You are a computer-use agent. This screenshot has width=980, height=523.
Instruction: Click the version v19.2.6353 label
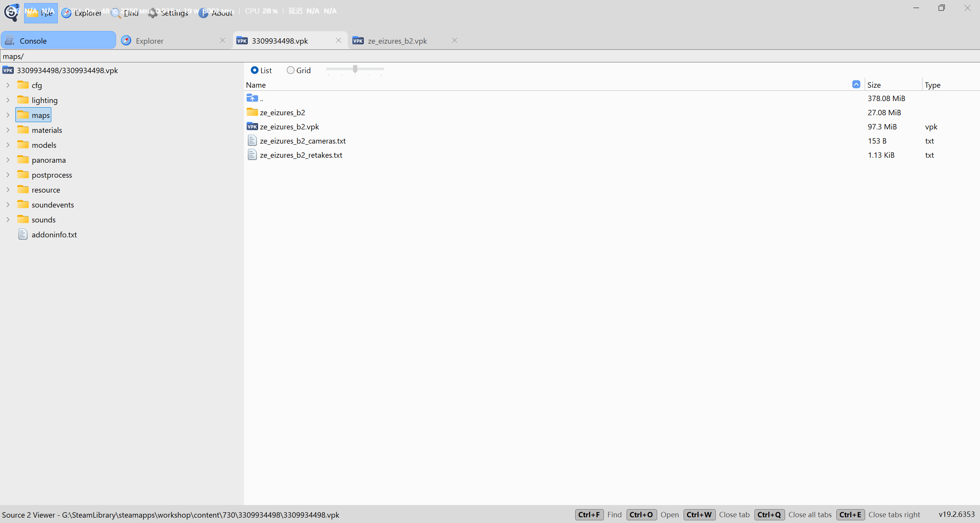[x=957, y=514]
